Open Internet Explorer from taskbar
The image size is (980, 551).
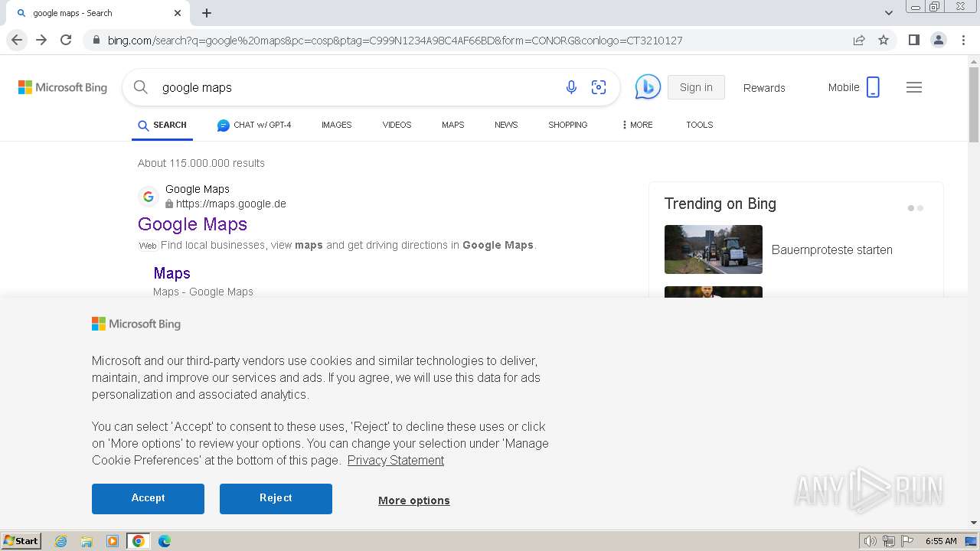(60, 541)
